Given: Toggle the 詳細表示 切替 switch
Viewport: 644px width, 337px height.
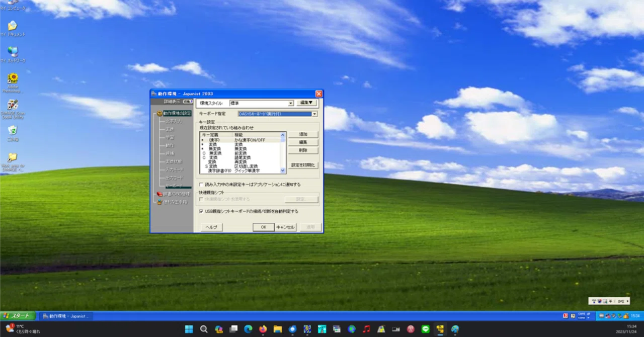Looking at the screenshot, I should [x=188, y=101].
